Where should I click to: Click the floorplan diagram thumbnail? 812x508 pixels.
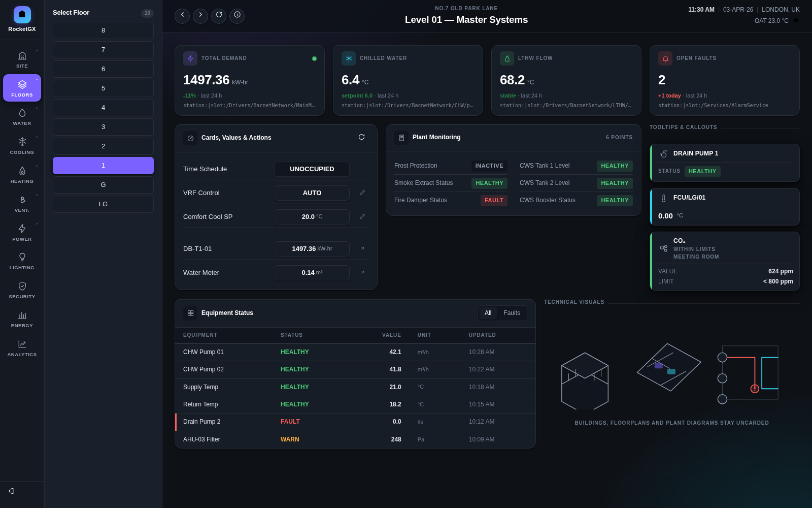(669, 367)
